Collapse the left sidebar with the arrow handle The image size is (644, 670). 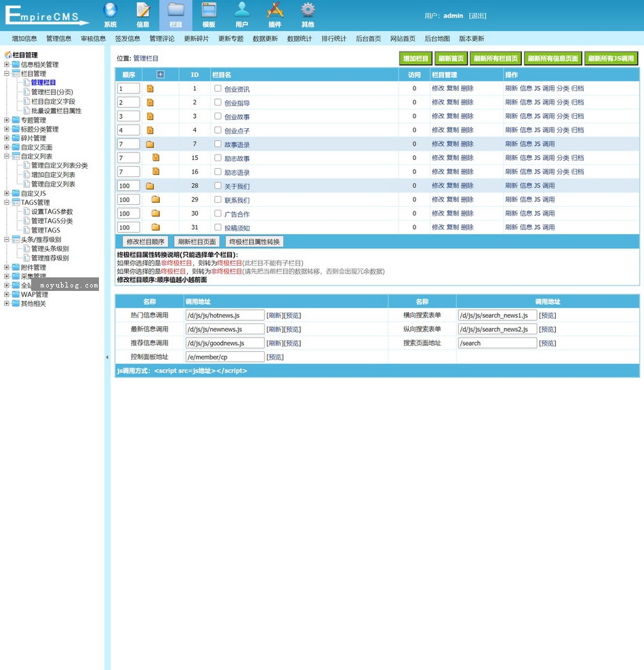coord(106,357)
